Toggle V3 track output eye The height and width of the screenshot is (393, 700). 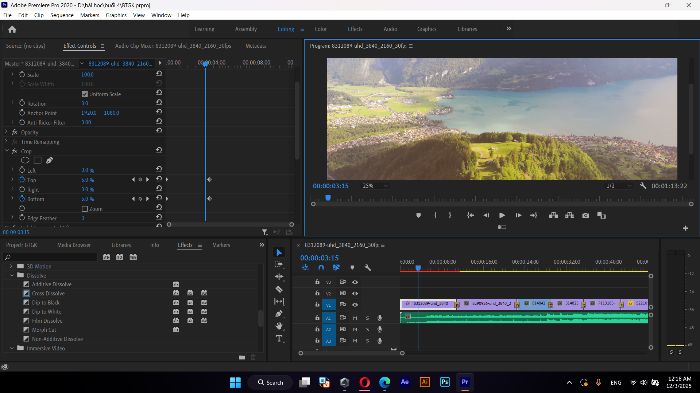point(355,282)
